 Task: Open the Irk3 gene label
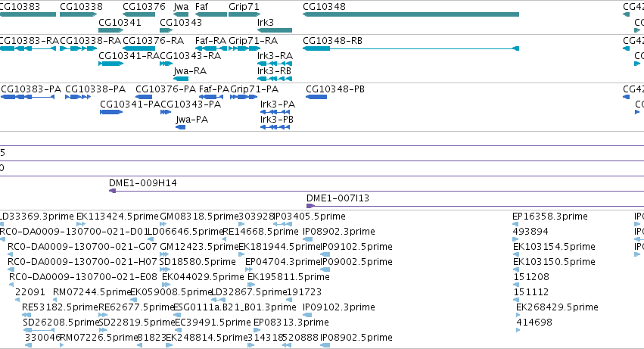(266, 22)
